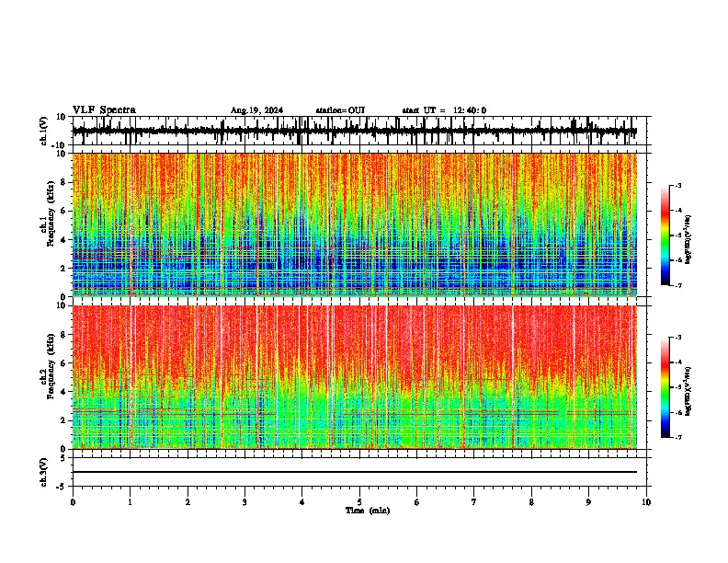Click the "10" tick on the time axis
The height and width of the screenshot is (563, 728).
pos(646,502)
